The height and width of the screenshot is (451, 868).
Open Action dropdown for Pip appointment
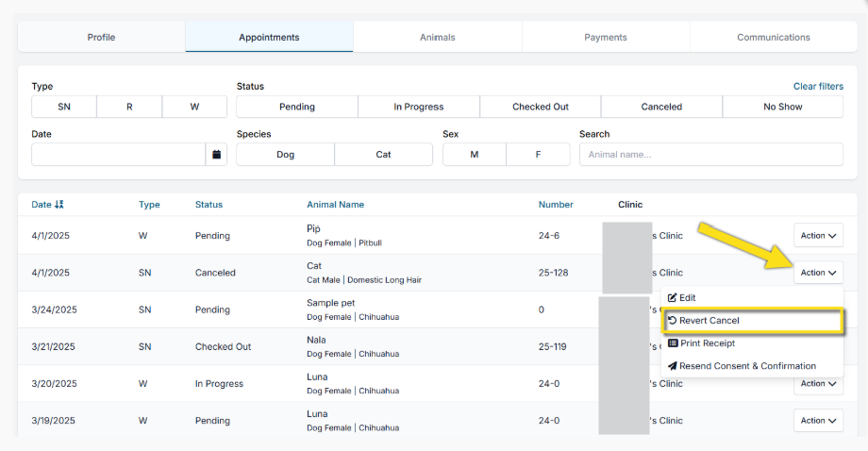818,236
